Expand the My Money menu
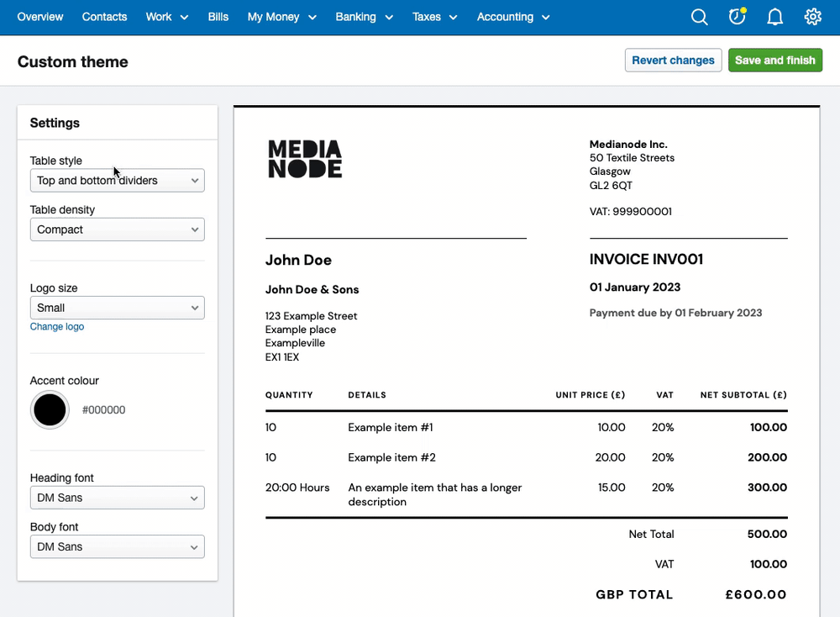Viewport: 840px width, 617px height. point(281,17)
